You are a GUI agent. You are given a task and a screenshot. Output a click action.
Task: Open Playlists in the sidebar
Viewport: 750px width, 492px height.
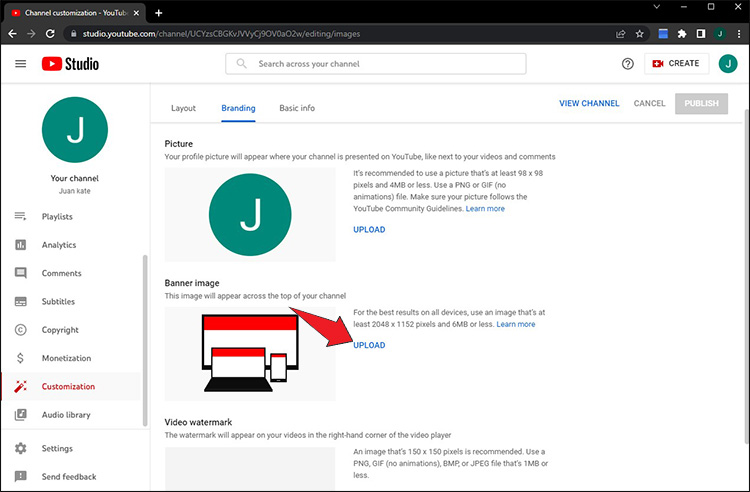[x=57, y=217]
